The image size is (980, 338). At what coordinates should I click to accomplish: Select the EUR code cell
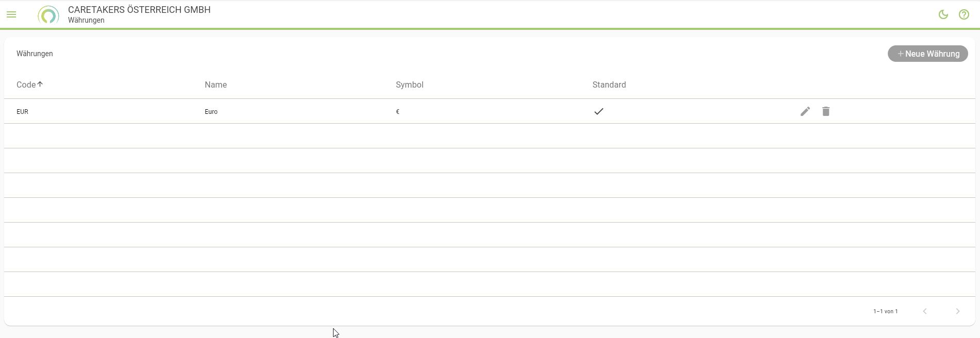[x=22, y=112]
